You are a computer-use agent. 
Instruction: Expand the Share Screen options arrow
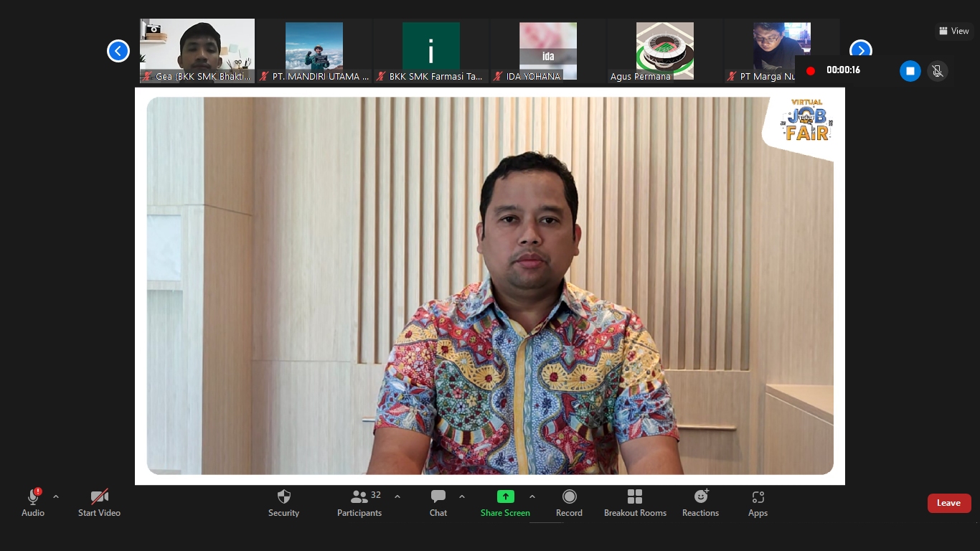point(532,496)
